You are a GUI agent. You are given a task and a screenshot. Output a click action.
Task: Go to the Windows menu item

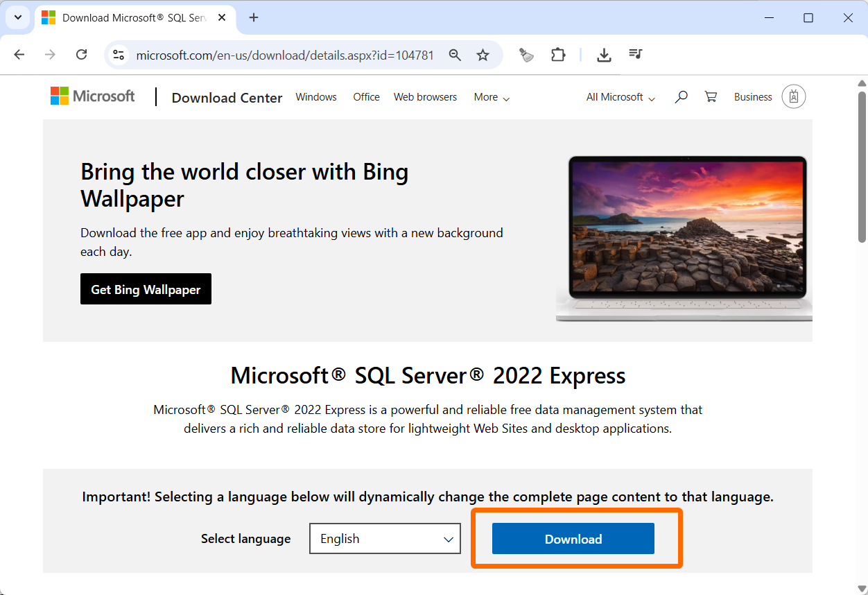tap(316, 97)
